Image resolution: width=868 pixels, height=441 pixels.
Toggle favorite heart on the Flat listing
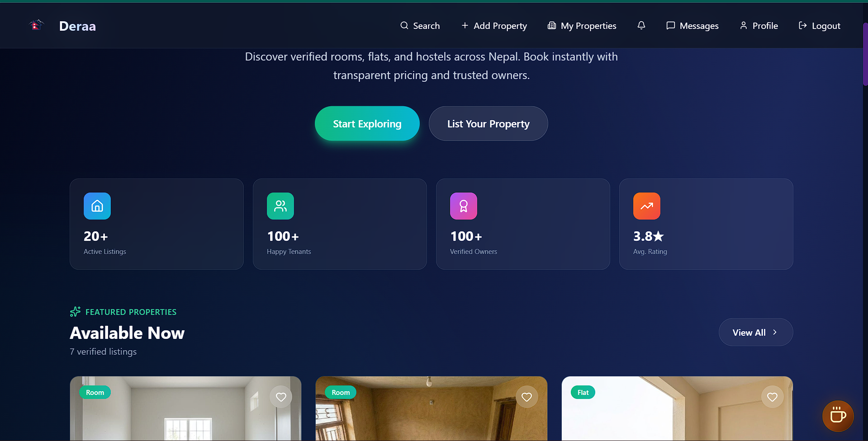click(772, 397)
